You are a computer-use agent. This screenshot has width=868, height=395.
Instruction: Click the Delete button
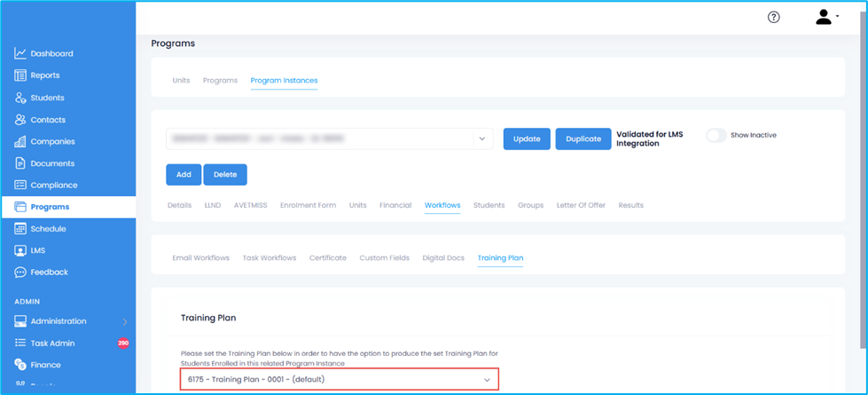click(x=225, y=175)
